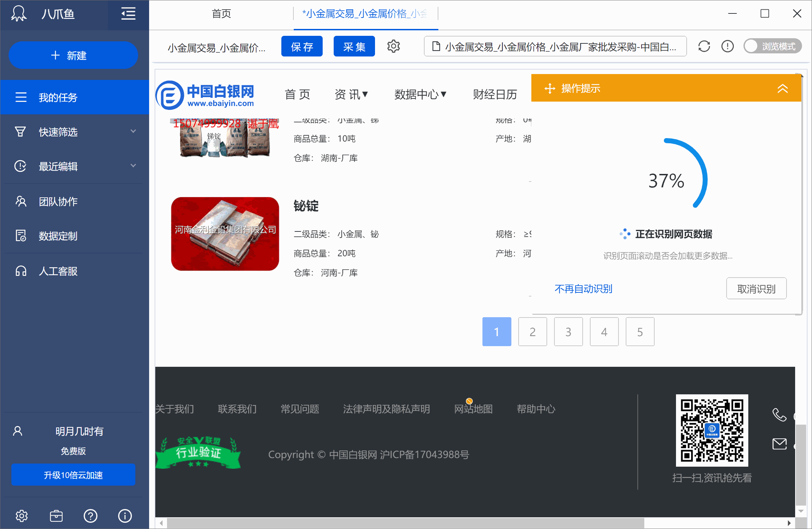Image resolution: width=812 pixels, height=529 pixels.
Task: Open the 铋锭 product title
Action: pos(306,206)
